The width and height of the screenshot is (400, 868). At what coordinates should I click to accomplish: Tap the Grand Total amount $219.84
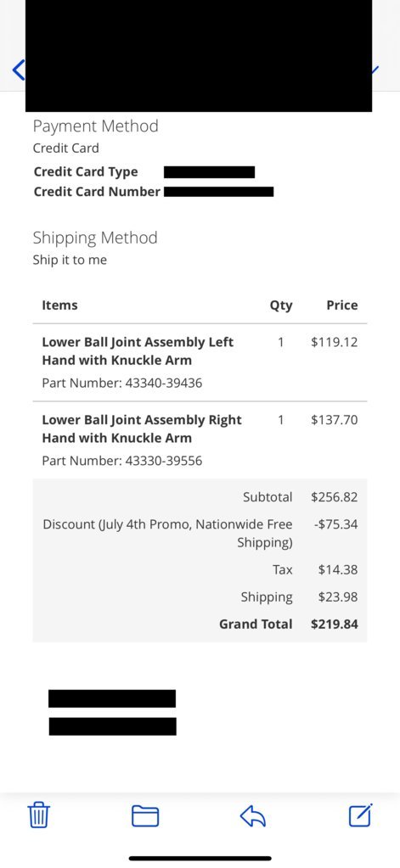335,624
